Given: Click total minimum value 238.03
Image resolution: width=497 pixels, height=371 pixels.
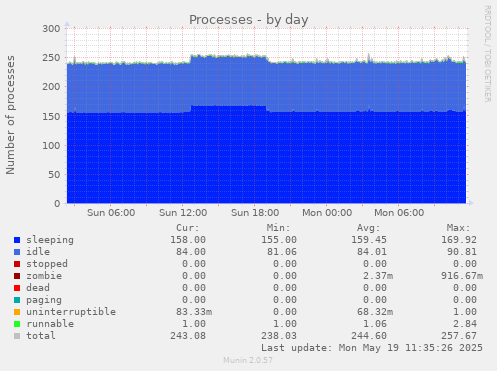Looking at the screenshot, I should tap(279, 336).
